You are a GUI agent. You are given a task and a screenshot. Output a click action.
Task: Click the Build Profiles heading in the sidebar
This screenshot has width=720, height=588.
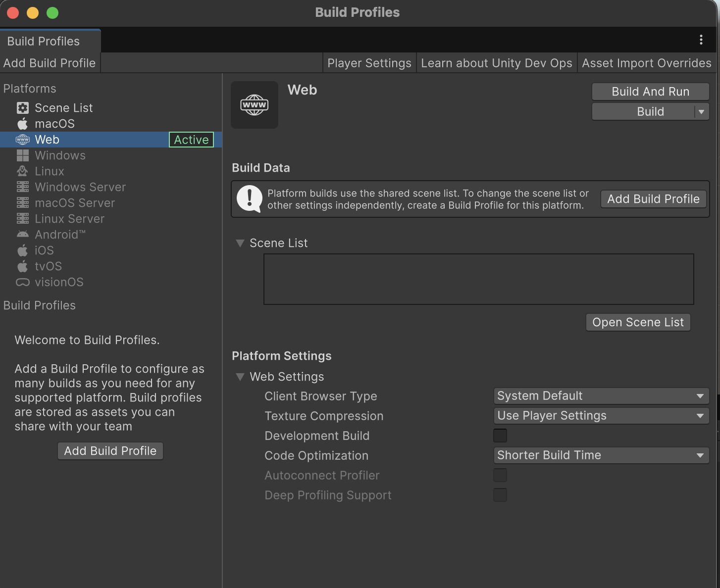click(40, 305)
